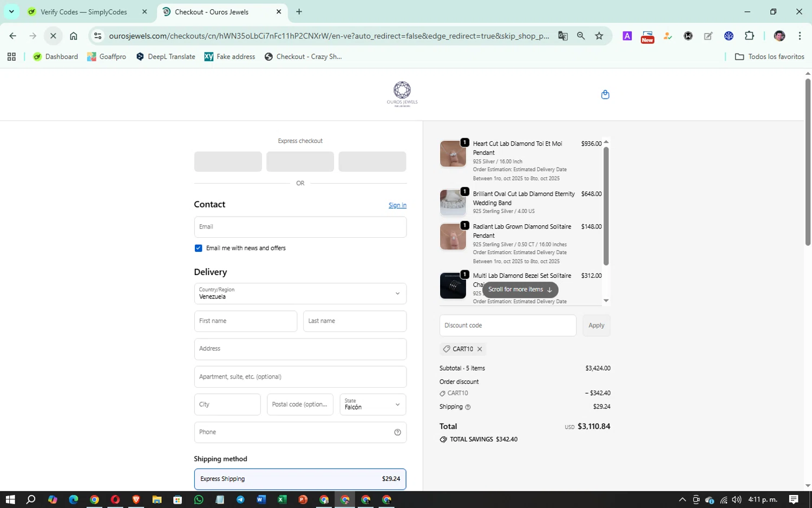Click the Oval Cut Eternity Band thumbnail

pyautogui.click(x=453, y=203)
